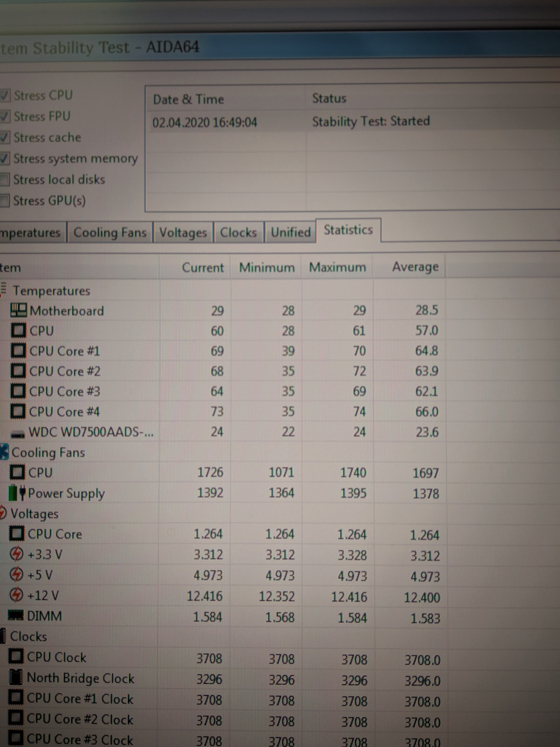Click the CPU Core #2 maximum value 72
This screenshot has height=747, width=560.
coord(359,371)
